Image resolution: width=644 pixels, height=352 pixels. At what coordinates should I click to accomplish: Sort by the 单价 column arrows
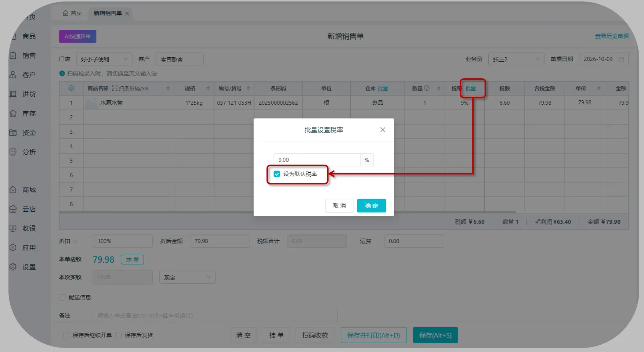click(599, 88)
